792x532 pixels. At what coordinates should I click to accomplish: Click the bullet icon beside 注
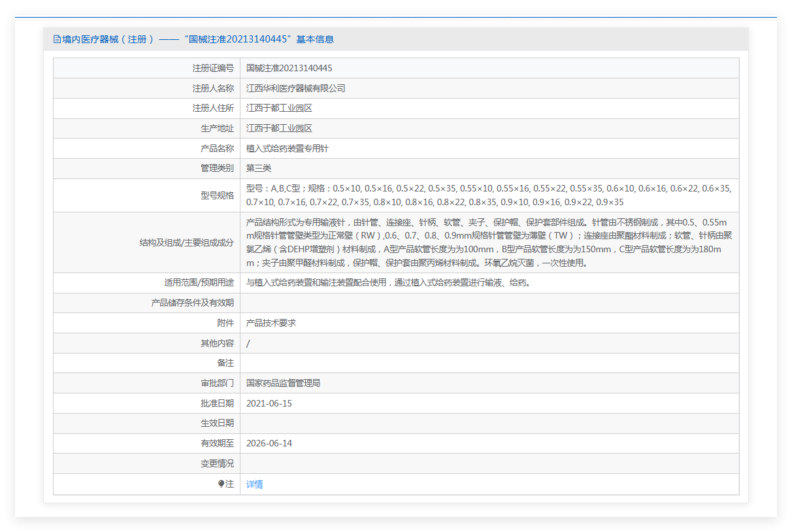(x=222, y=484)
